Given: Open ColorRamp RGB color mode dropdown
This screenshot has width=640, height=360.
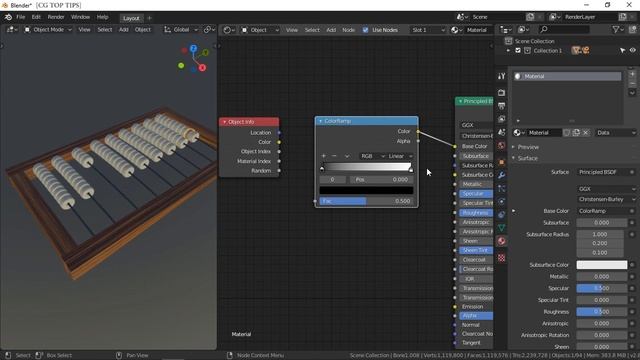Looking at the screenshot, I should click(x=372, y=156).
